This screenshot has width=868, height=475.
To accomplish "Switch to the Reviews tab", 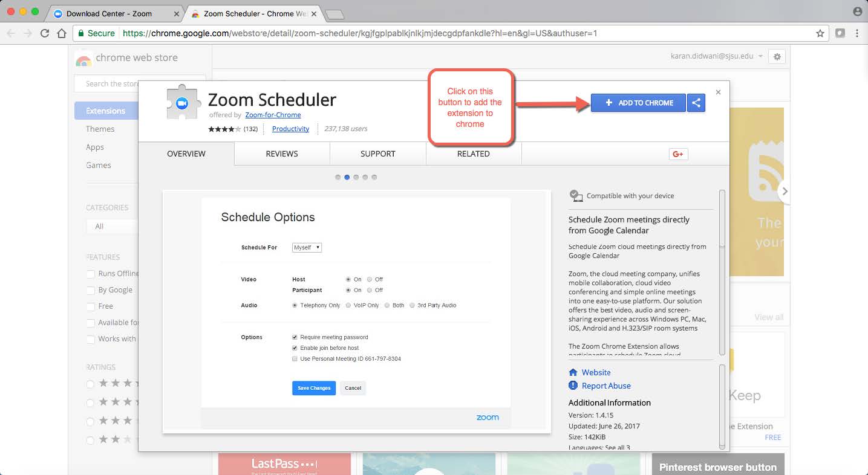I will [281, 153].
